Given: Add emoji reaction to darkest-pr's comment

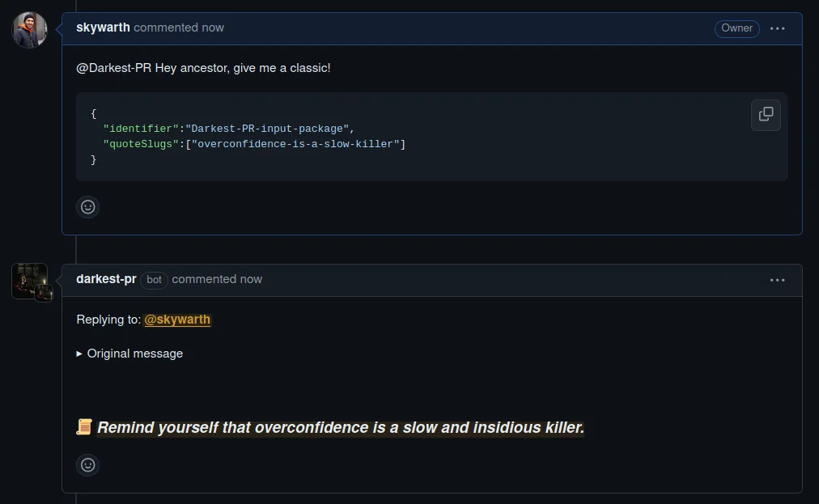Looking at the screenshot, I should tap(88, 465).
